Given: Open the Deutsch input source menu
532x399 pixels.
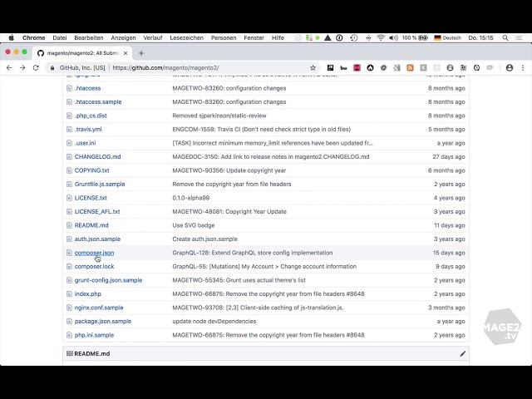Looking at the screenshot, I should (x=447, y=37).
